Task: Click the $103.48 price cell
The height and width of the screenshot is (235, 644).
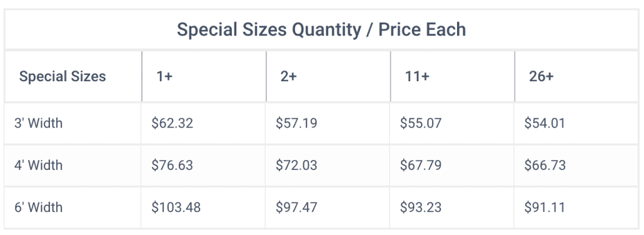Action: pos(176,207)
